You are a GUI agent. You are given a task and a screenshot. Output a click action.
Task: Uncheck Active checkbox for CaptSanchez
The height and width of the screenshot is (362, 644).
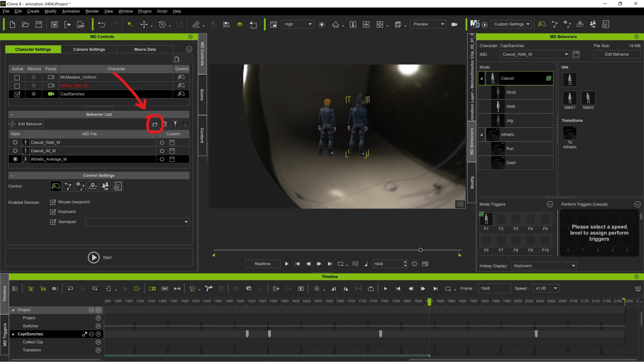click(x=17, y=94)
